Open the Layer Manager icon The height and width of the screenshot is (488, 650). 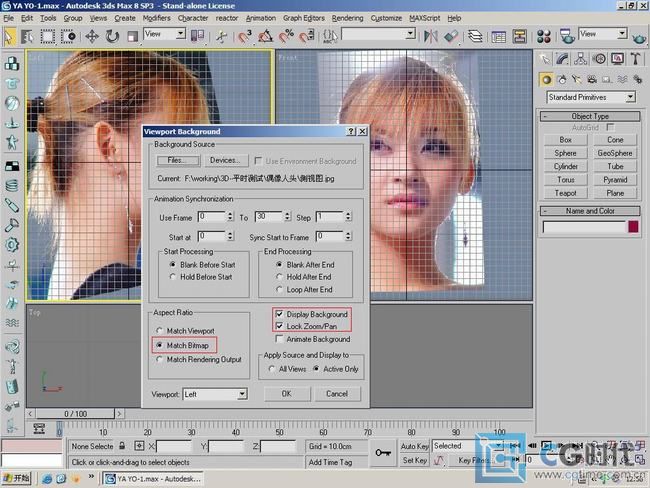[x=475, y=36]
